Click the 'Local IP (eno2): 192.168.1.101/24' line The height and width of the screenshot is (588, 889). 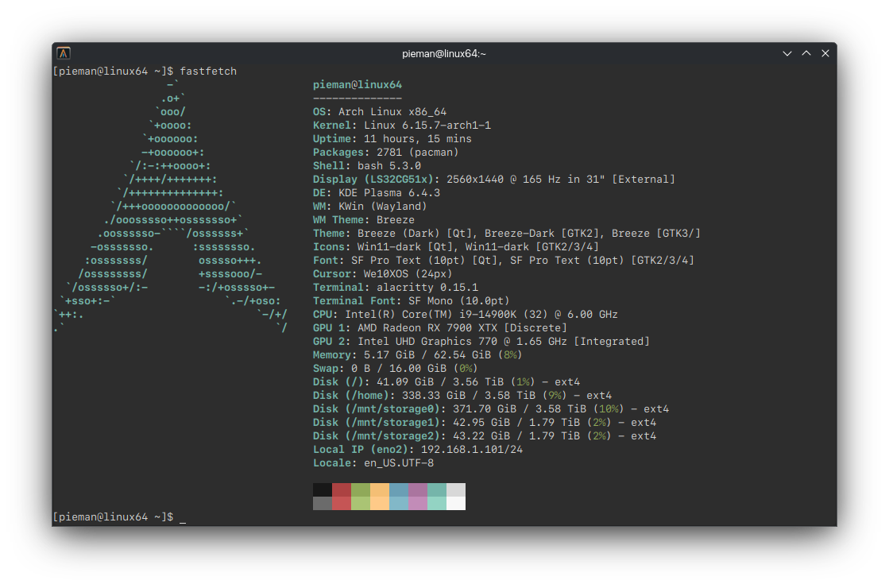coord(418,450)
